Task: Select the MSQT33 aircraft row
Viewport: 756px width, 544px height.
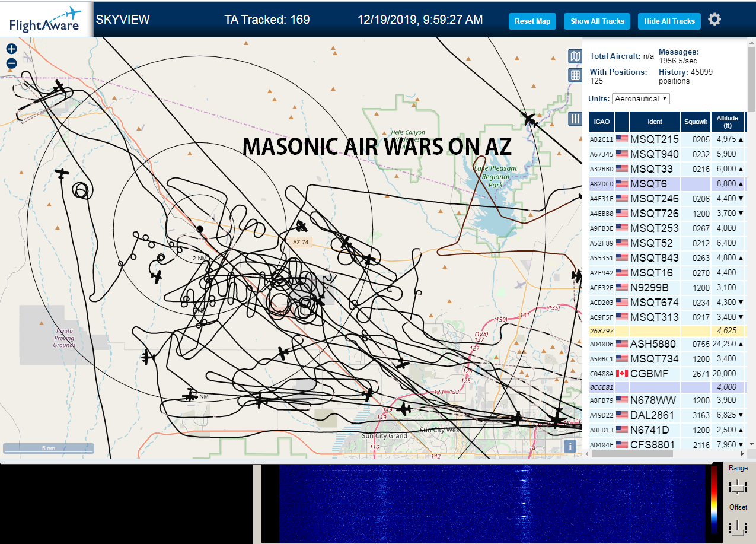Action: coord(668,169)
